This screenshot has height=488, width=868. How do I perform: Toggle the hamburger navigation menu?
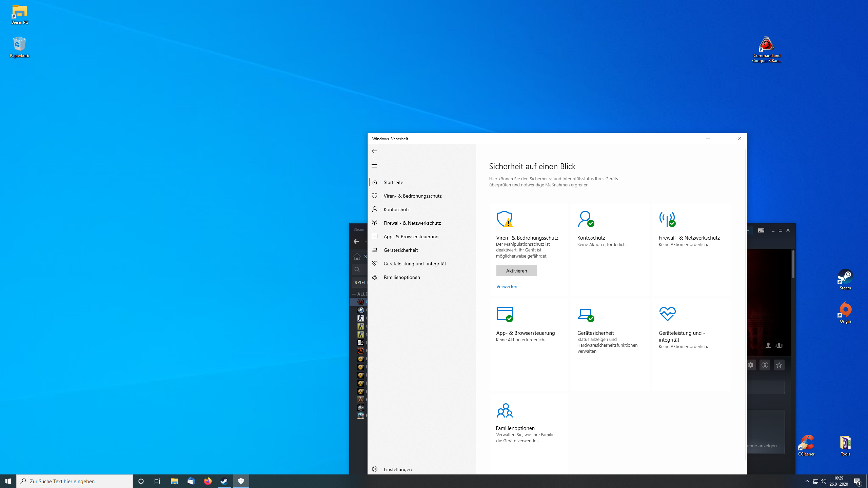click(x=374, y=166)
